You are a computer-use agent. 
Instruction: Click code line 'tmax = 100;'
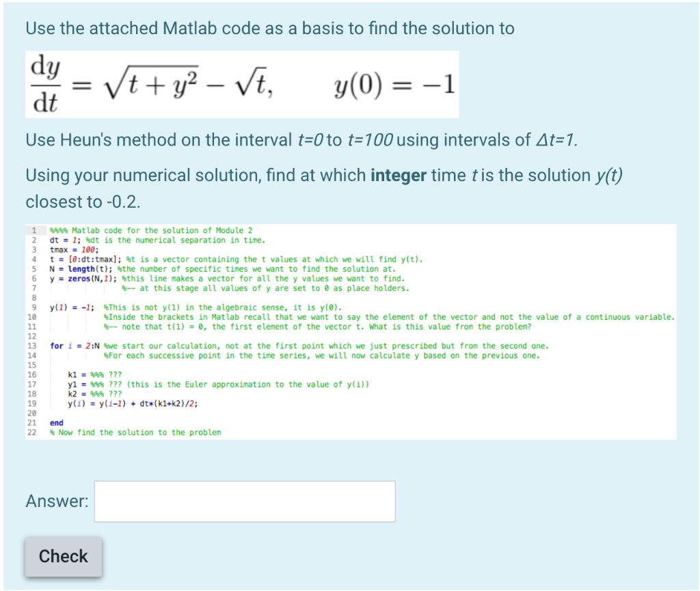coord(75,250)
